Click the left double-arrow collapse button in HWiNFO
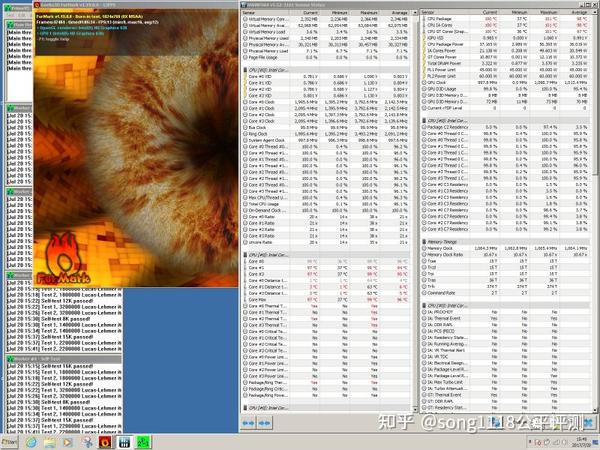 [248, 423]
